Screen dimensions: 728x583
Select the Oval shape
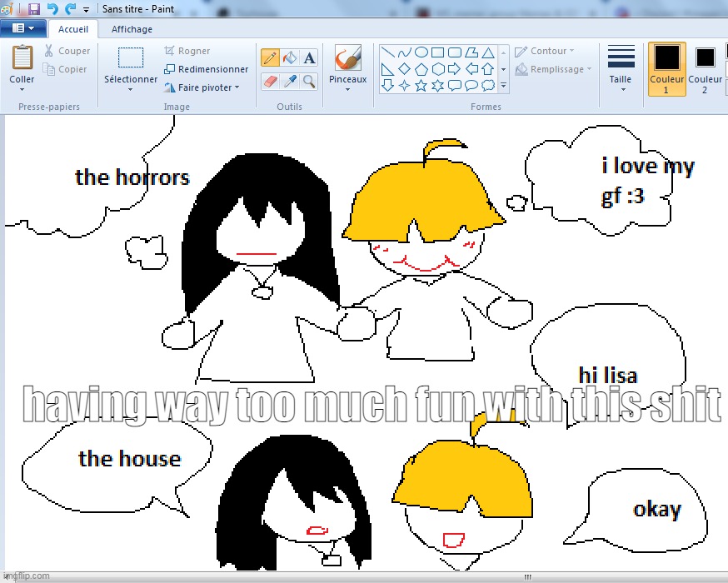[x=421, y=52]
